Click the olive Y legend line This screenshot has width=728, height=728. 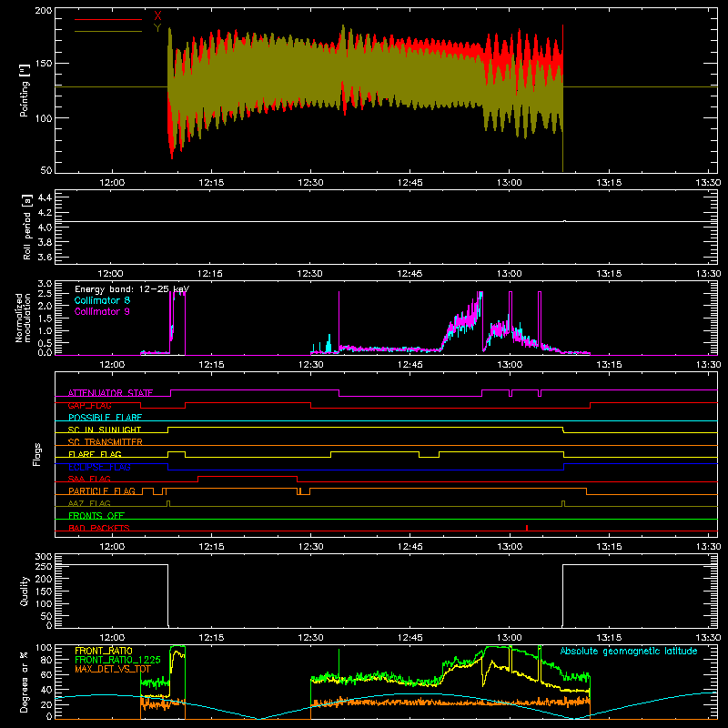pos(108,32)
